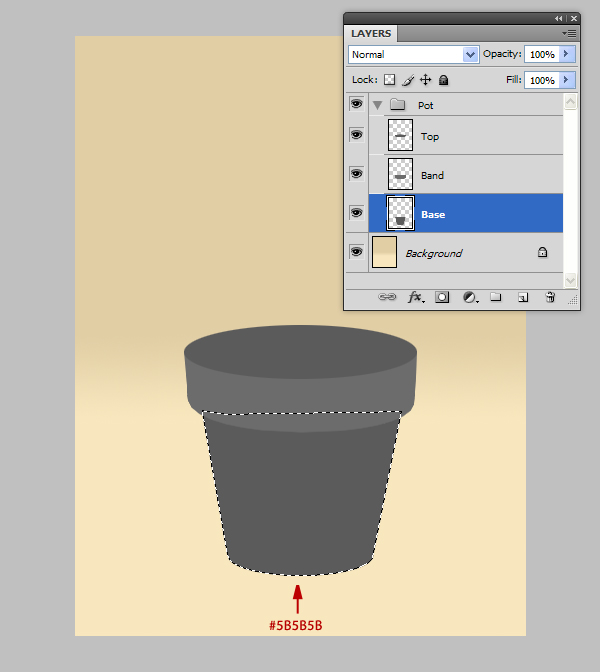Viewport: 600px width, 672px height.
Task: Click the LAYERS tab
Action: [371, 33]
